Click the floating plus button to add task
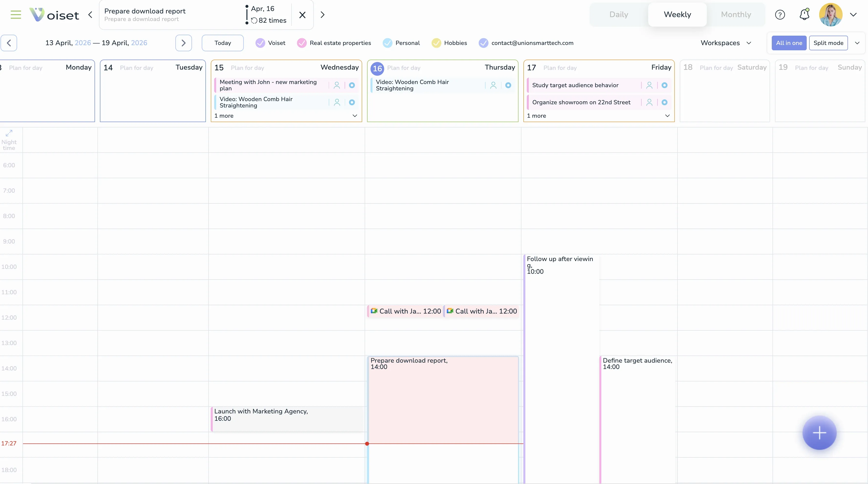This screenshot has width=868, height=484. tap(819, 433)
